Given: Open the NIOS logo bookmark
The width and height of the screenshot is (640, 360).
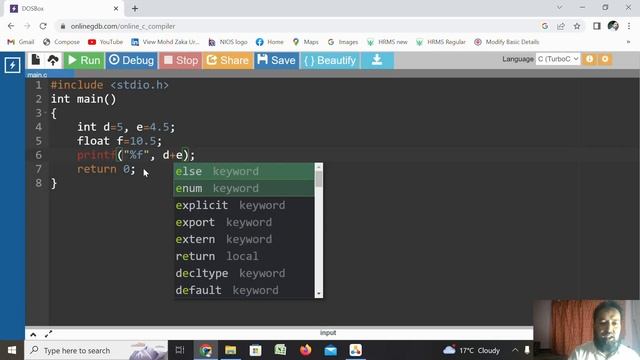Looking at the screenshot, I should coord(228,42).
